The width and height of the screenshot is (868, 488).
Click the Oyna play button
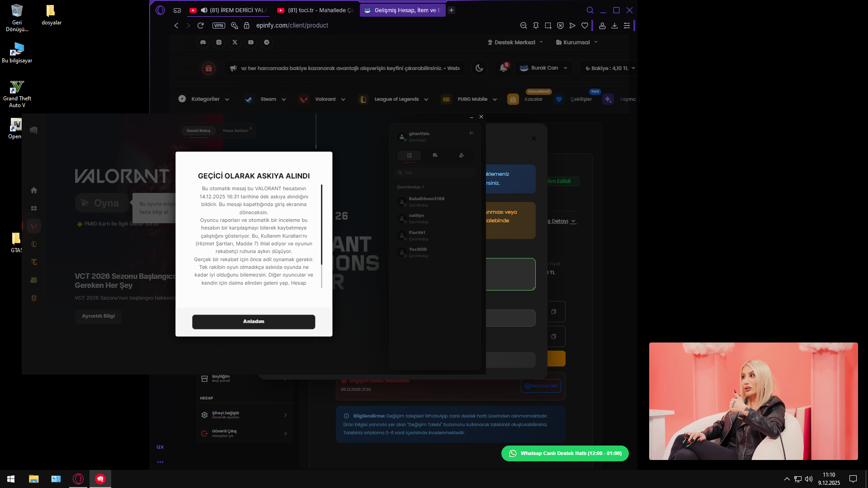point(102,203)
